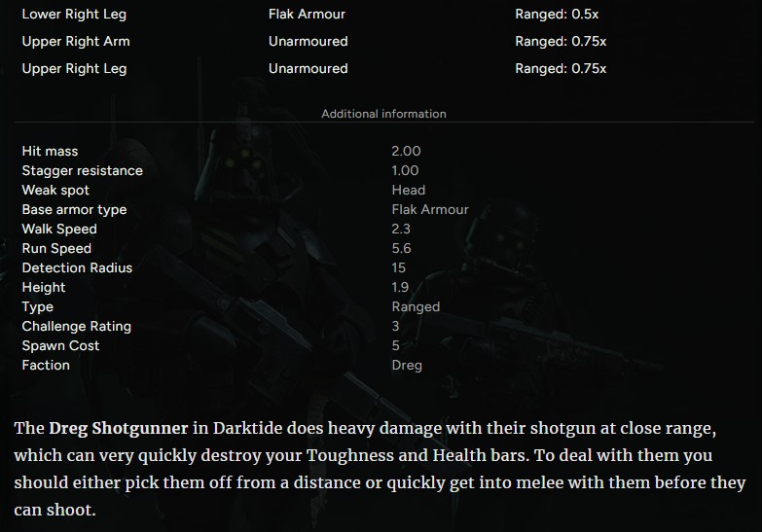Click the Lower Right Leg row label
Image resolution: width=762 pixels, height=532 pixels.
[74, 15]
